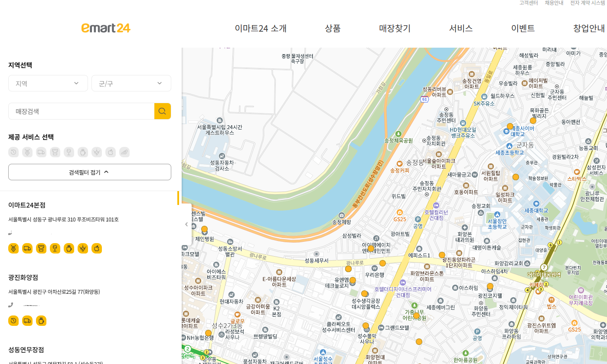607x364 pixels.
Task: Select the store marker at 가중나무 어린이공원
Action: [x=416, y=315]
